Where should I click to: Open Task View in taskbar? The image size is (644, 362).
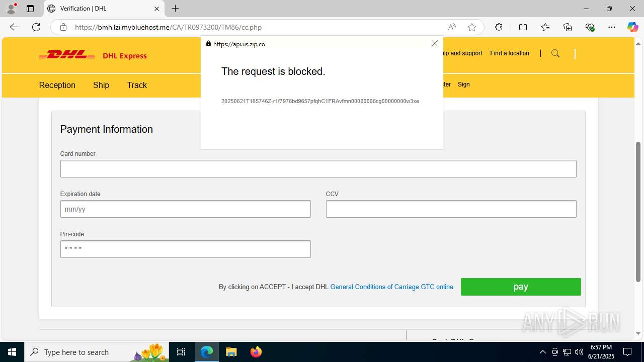pyautogui.click(x=182, y=352)
